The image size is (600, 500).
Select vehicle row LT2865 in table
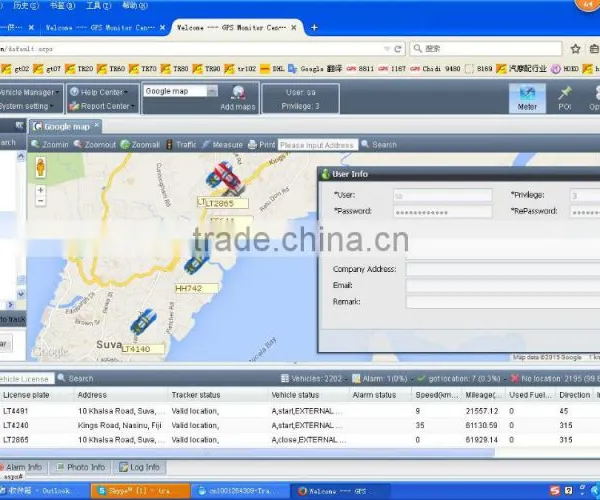pos(300,440)
